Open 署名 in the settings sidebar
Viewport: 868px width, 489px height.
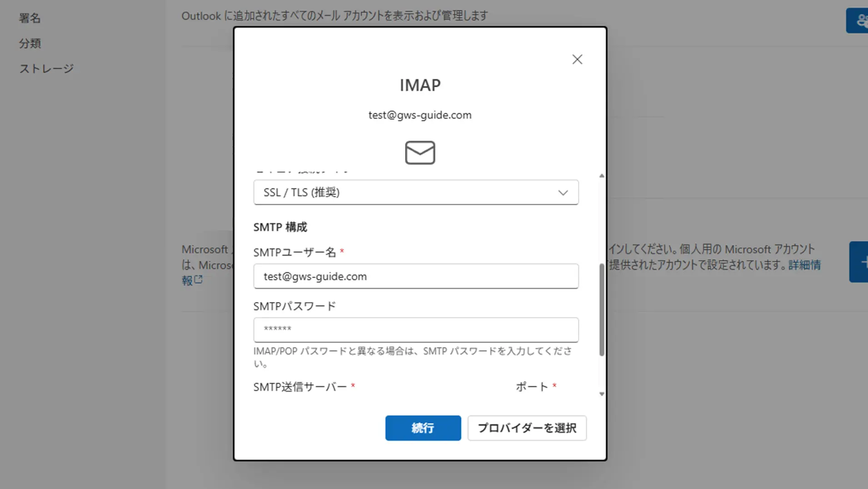coord(30,18)
